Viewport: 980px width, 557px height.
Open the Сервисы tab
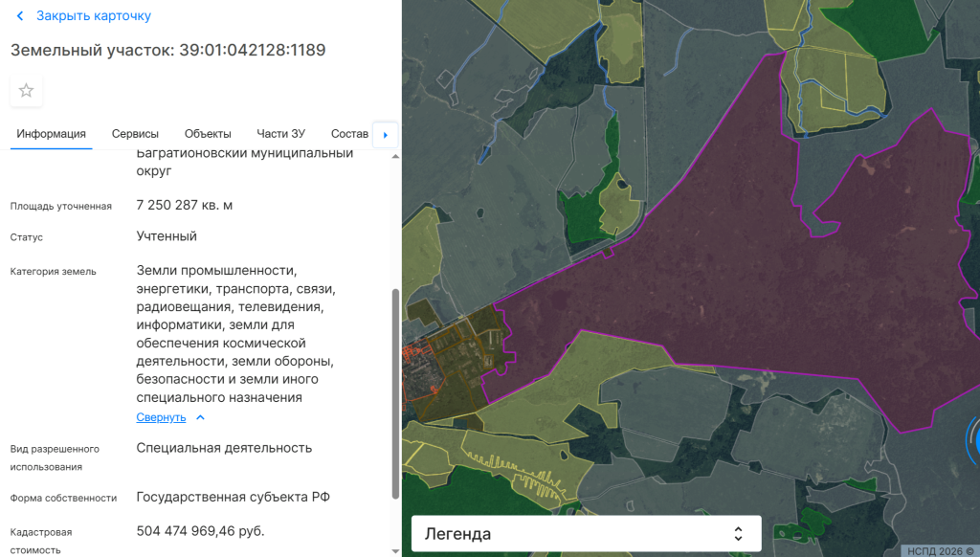(x=135, y=134)
